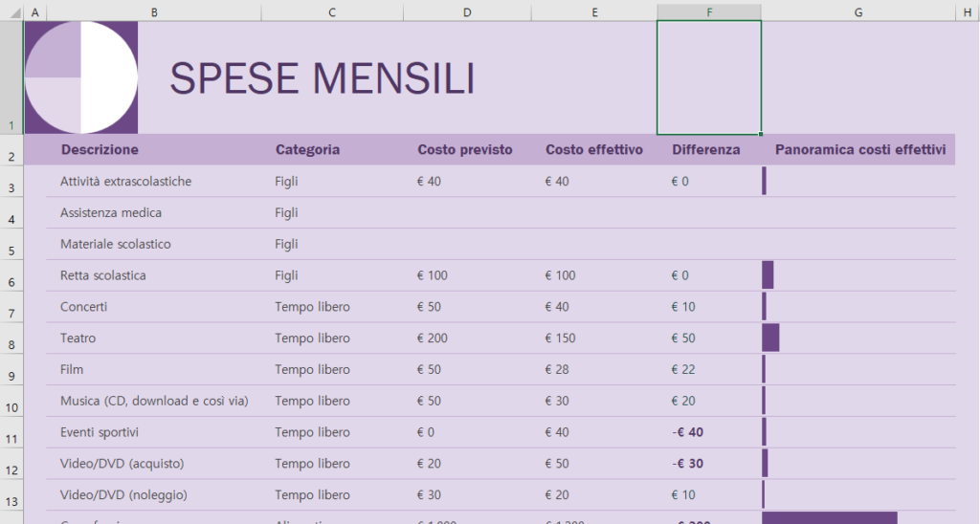
Task: Click the -€ 30 difference for Video/DVD (acquisto)
Action: coord(687,464)
